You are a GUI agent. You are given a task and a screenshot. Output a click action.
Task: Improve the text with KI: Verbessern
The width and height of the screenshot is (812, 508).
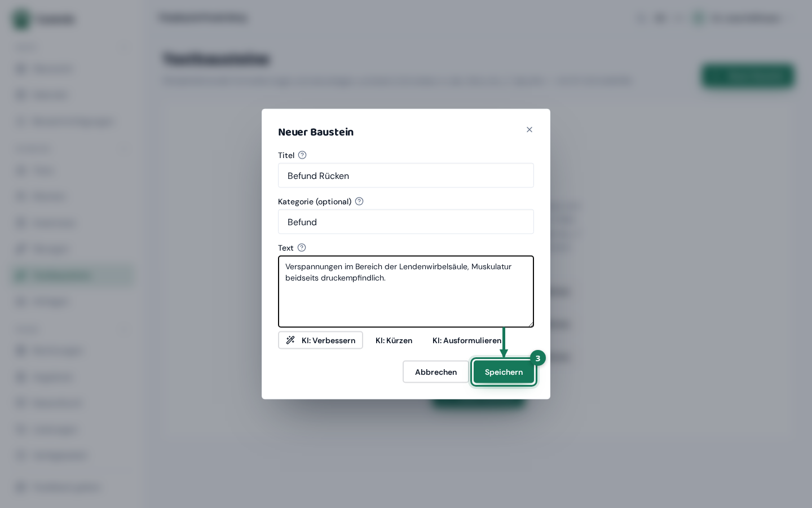tap(320, 340)
